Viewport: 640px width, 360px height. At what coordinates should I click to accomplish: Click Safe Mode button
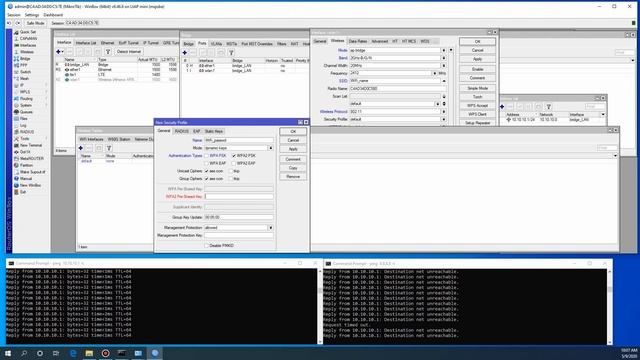click(35, 23)
